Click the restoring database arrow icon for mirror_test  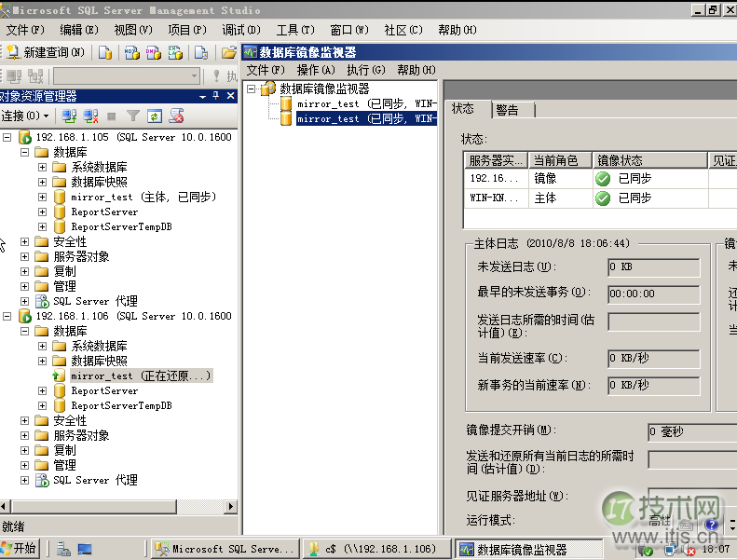pos(59,376)
